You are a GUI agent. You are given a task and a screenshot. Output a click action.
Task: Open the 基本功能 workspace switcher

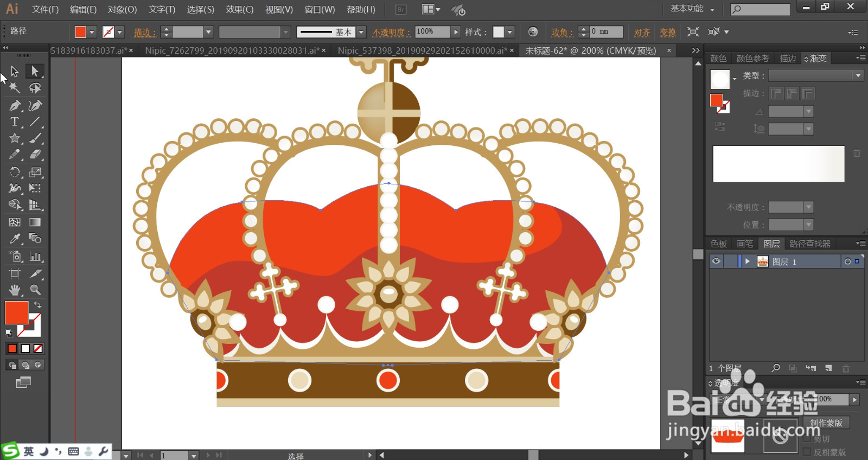click(x=692, y=9)
